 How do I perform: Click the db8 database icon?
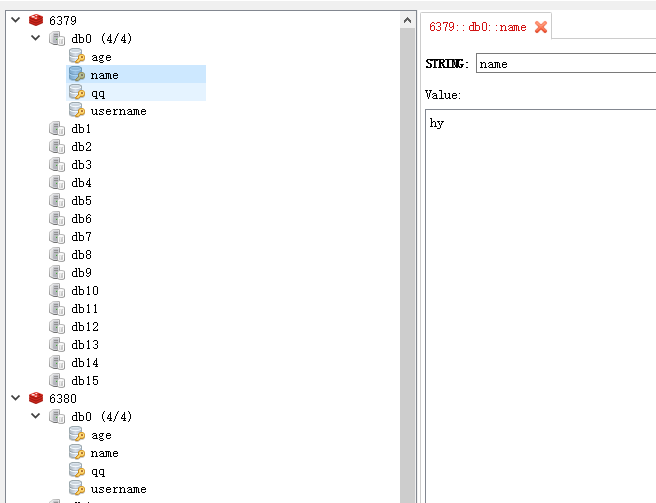coord(57,254)
